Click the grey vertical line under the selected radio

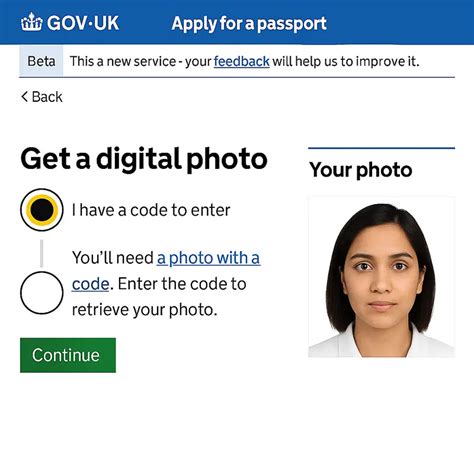tap(42, 253)
